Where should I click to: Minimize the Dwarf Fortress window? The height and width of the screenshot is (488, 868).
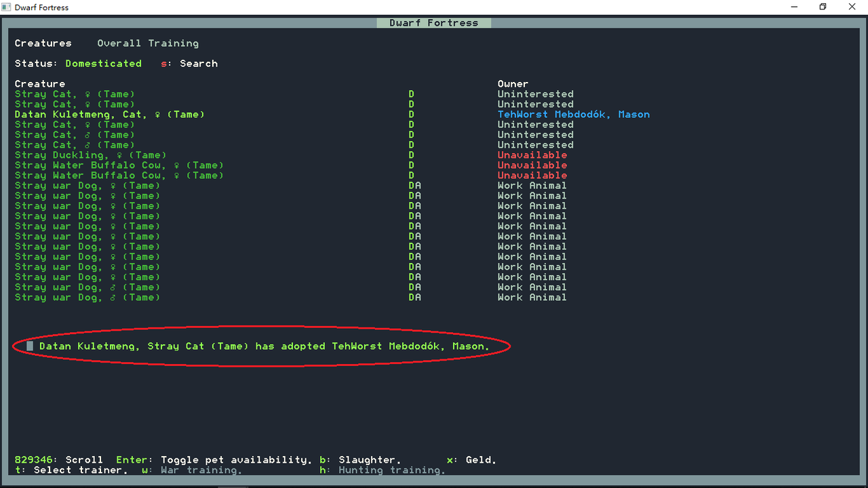pos(794,7)
